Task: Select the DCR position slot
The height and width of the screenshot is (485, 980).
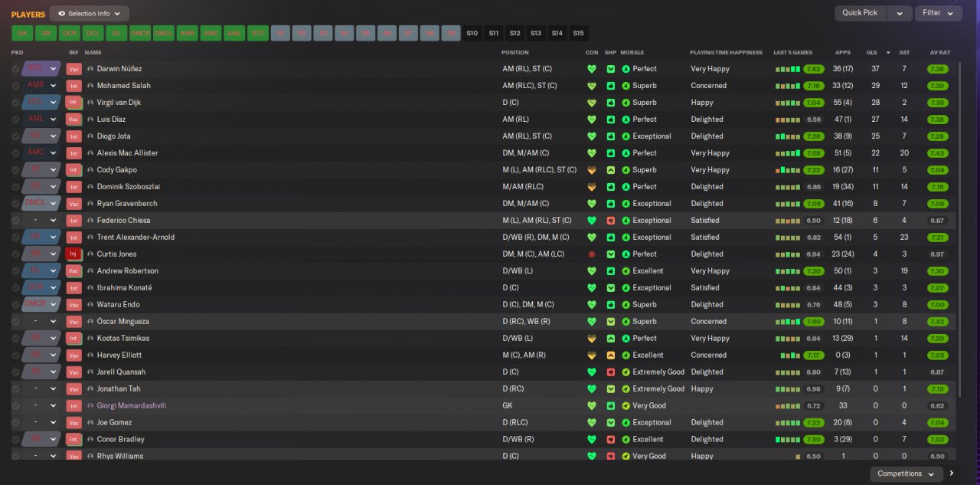Action: pos(70,34)
